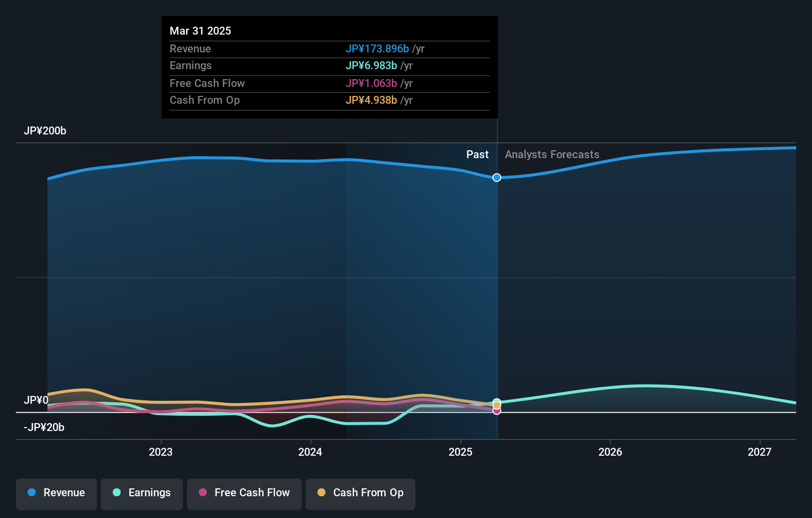Click the teal Earnings legend dot
The width and height of the screenshot is (812, 518).
tap(117, 492)
